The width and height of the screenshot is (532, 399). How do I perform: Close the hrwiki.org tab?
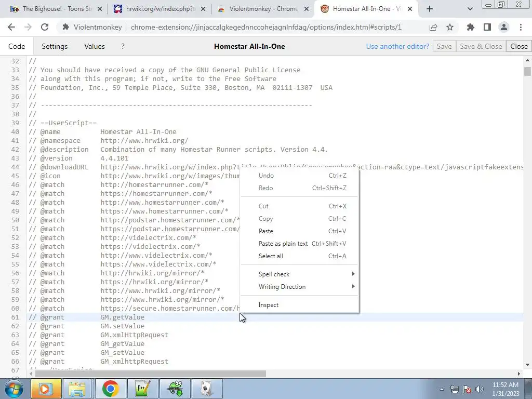[x=203, y=9]
